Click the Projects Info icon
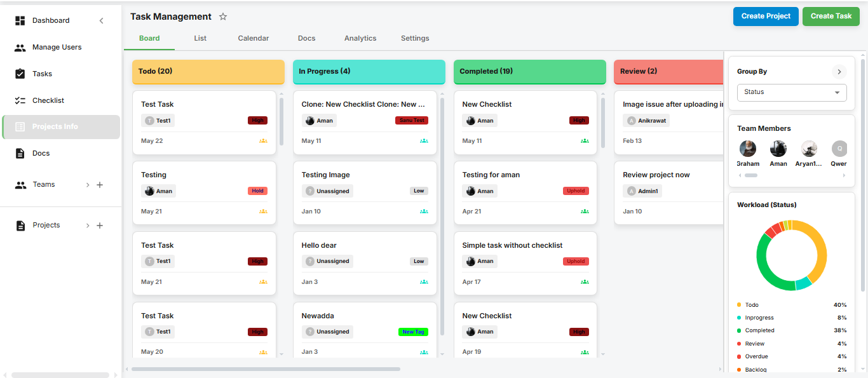This screenshot has height=378, width=868. [20, 127]
